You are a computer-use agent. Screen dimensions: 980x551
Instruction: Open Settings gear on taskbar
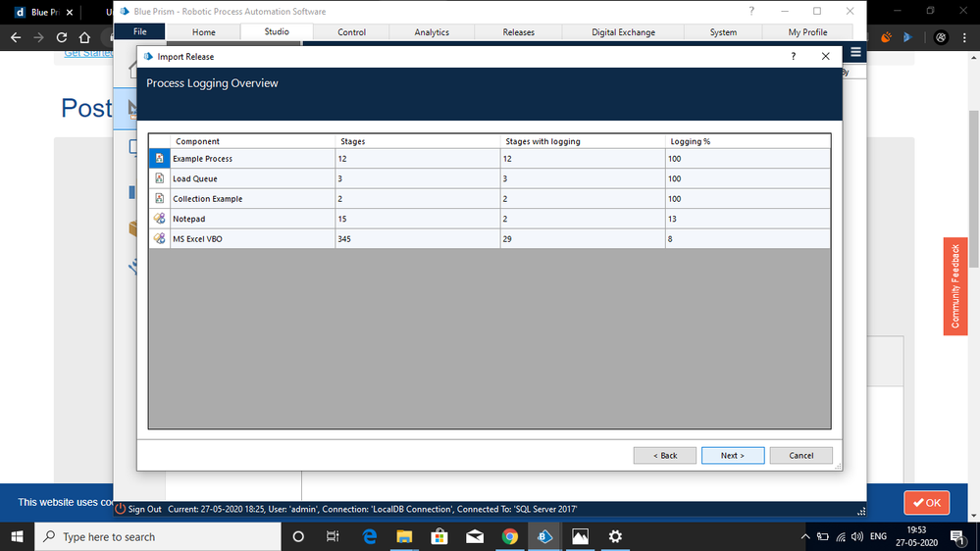tap(615, 536)
